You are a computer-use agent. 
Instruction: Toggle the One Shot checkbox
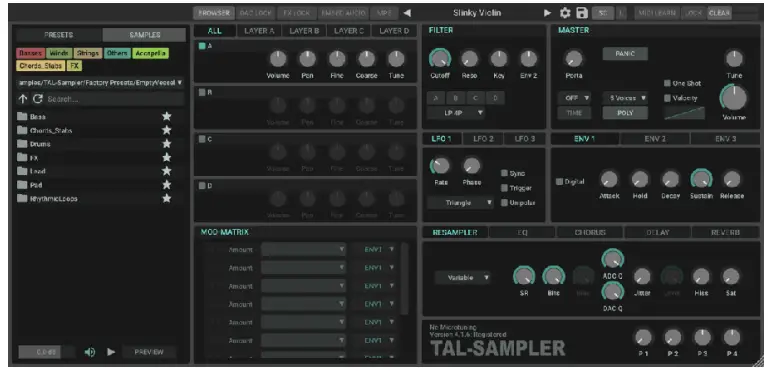[x=667, y=84]
